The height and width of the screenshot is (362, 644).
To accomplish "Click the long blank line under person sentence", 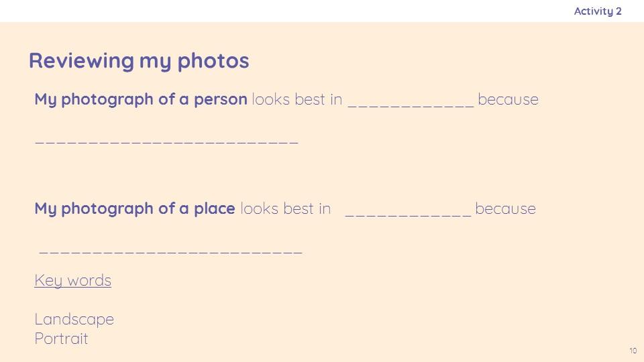I will (x=167, y=142).
